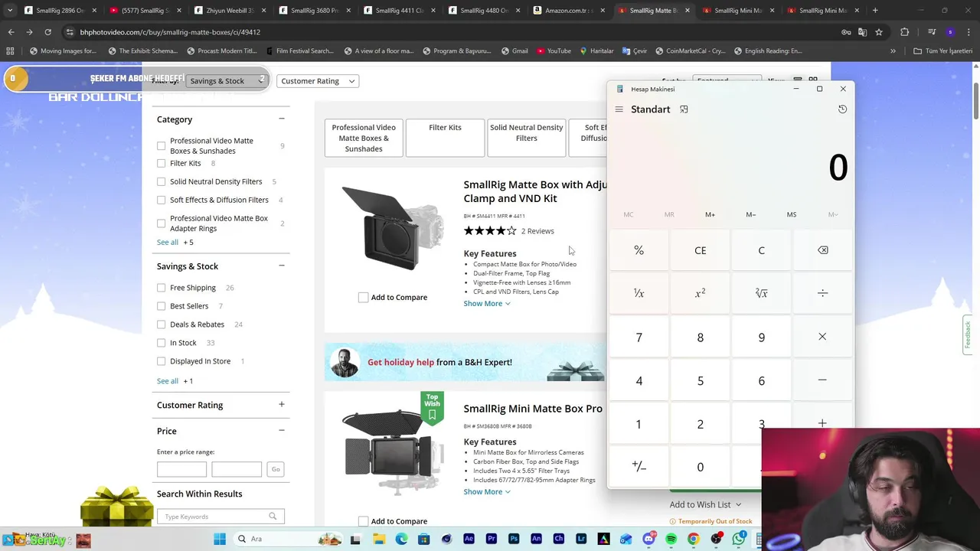Click the minus key on calculator

coord(822,380)
